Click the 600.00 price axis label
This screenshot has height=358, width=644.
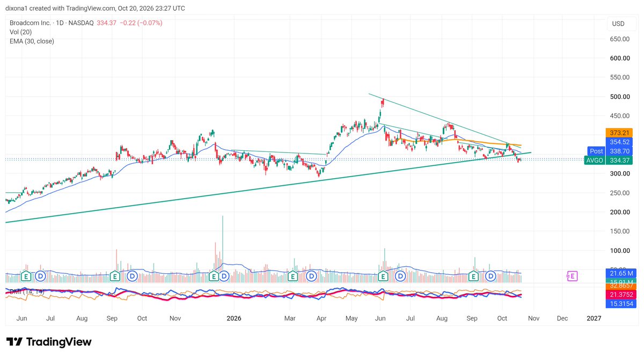click(x=619, y=59)
